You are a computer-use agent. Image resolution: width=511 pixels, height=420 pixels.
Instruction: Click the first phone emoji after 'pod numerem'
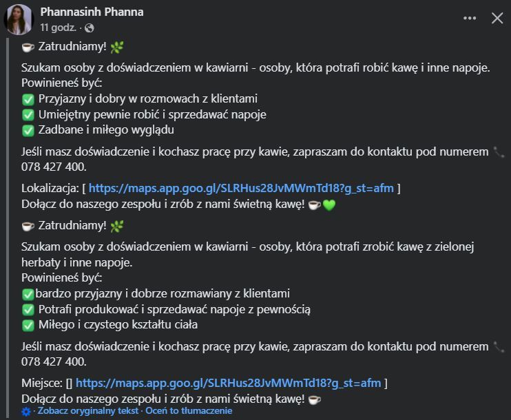pyautogui.click(x=500, y=152)
